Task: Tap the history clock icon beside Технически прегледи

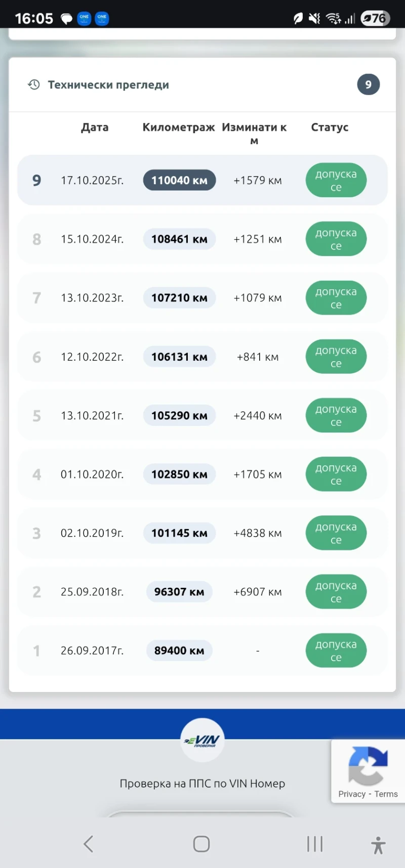Action: coord(34,84)
